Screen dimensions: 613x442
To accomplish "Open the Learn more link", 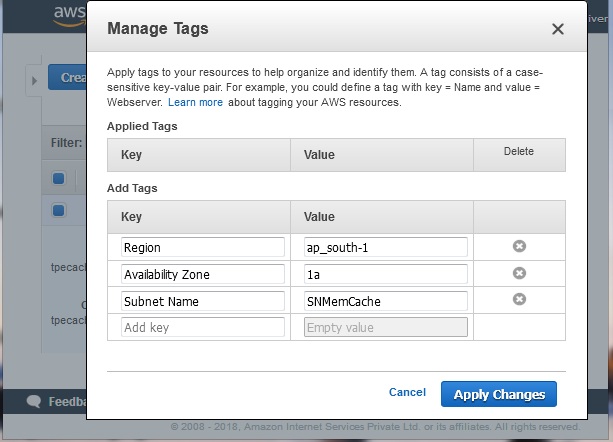I will pyautogui.click(x=195, y=103).
